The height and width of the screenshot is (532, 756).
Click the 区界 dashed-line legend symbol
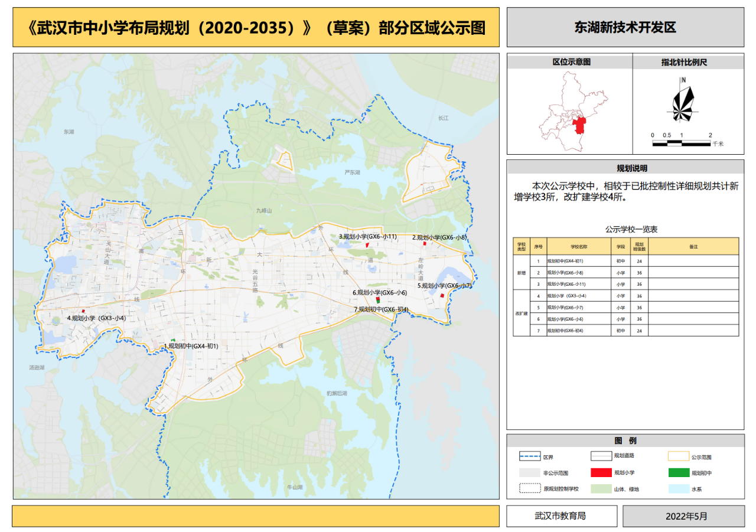click(x=530, y=456)
